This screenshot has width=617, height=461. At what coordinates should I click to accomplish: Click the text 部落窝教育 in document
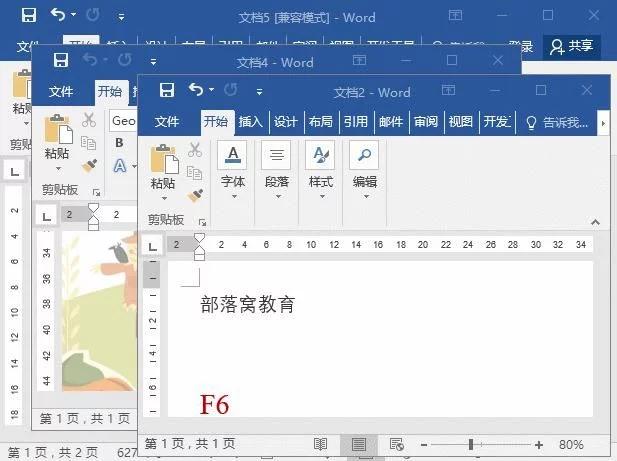click(x=248, y=305)
